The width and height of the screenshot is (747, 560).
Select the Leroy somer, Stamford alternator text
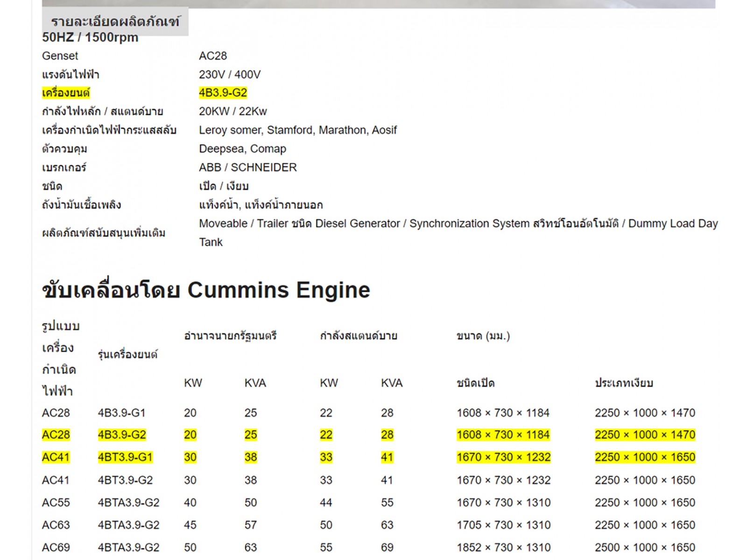(x=297, y=130)
